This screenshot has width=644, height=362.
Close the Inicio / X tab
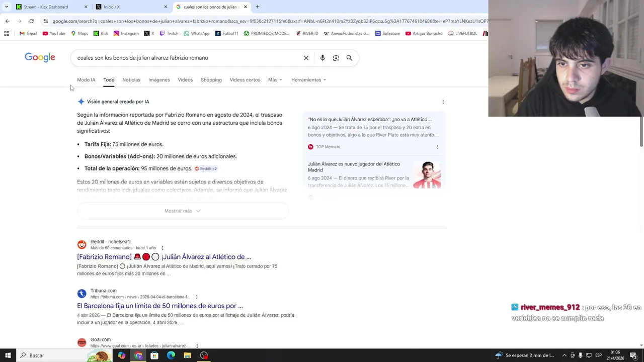click(x=166, y=7)
